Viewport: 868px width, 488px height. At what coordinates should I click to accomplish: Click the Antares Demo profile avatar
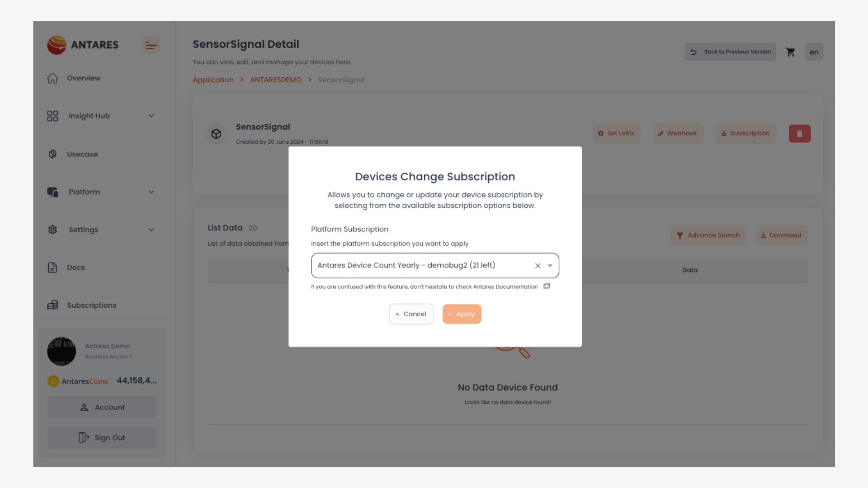click(61, 351)
